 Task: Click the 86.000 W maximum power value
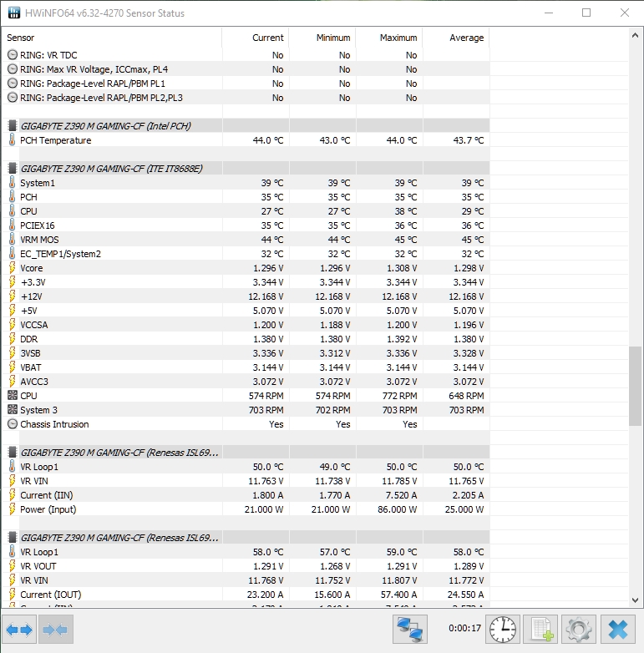[x=398, y=509]
